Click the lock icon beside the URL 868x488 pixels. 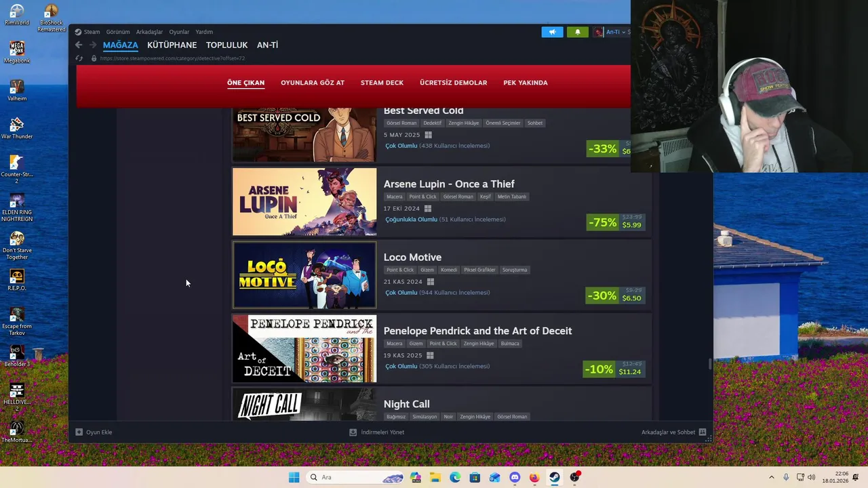[x=94, y=58]
